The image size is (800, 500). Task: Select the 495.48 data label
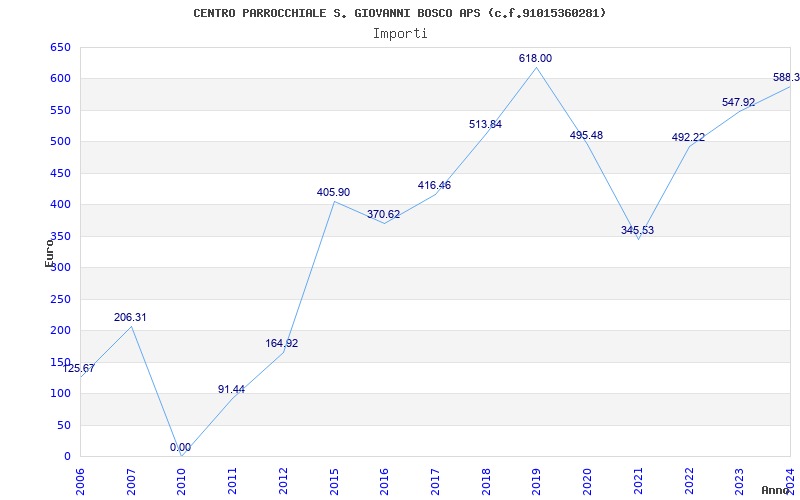tap(586, 135)
